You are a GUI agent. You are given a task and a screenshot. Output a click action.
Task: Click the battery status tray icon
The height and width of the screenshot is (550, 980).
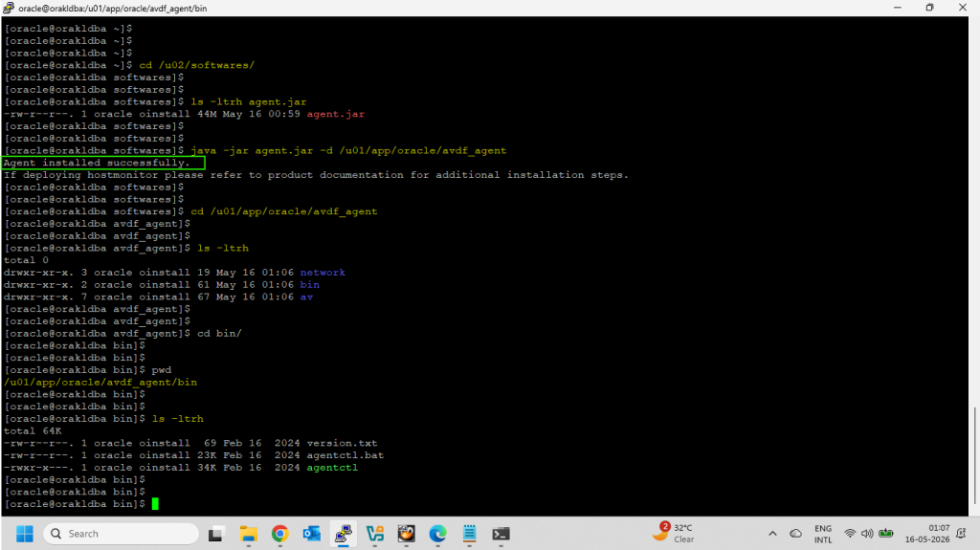885,534
